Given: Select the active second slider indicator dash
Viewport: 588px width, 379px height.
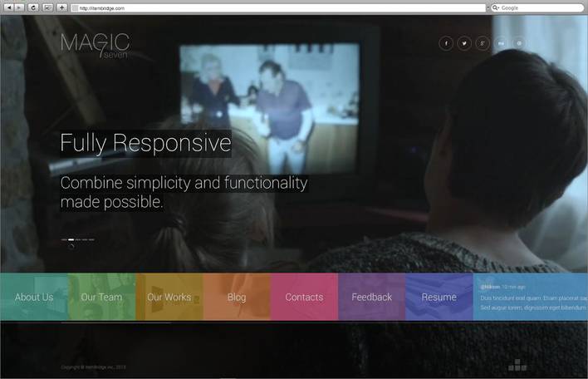Looking at the screenshot, I should click(x=71, y=239).
